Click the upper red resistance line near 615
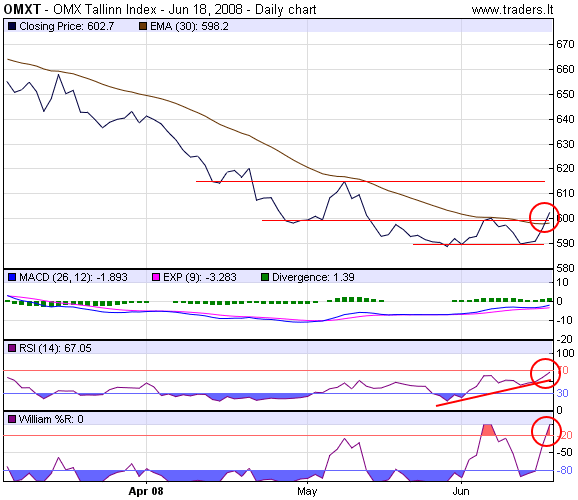This screenshot has height=500, width=578. (370, 181)
